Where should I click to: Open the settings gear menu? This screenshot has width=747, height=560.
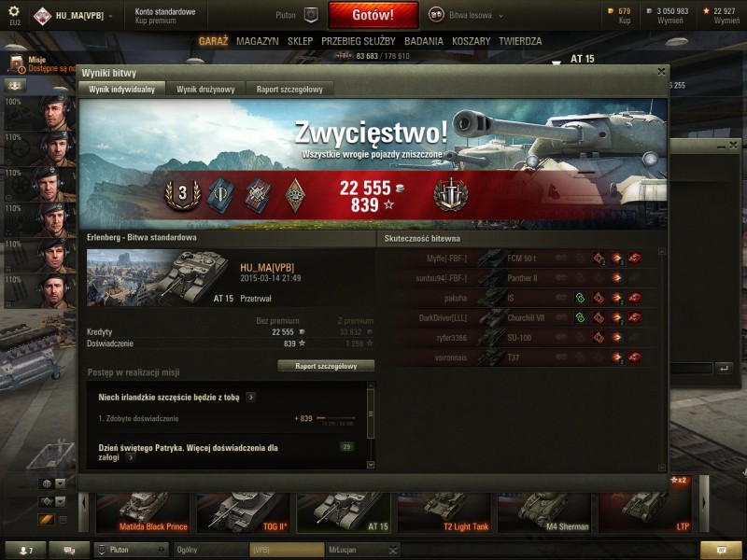click(14, 11)
